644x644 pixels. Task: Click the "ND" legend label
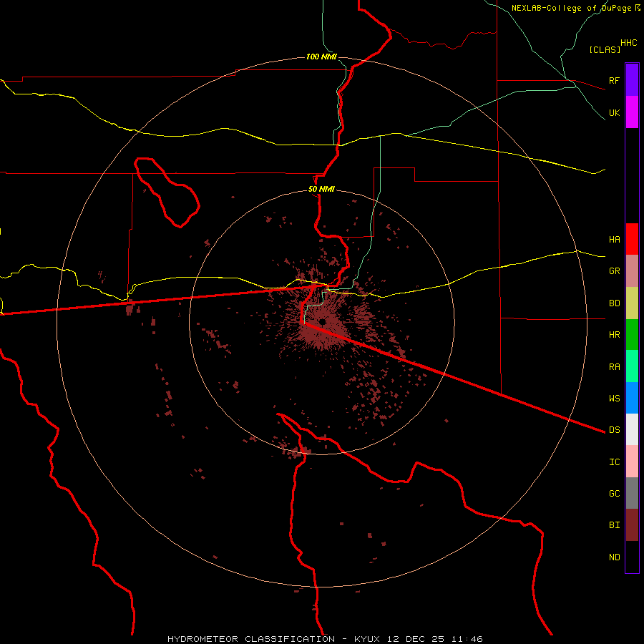point(614,557)
